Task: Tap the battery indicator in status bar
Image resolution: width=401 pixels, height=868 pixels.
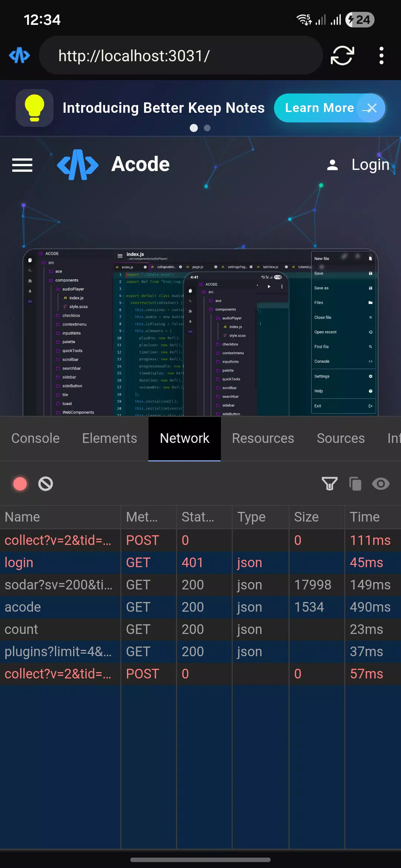Action: pyautogui.click(x=359, y=20)
